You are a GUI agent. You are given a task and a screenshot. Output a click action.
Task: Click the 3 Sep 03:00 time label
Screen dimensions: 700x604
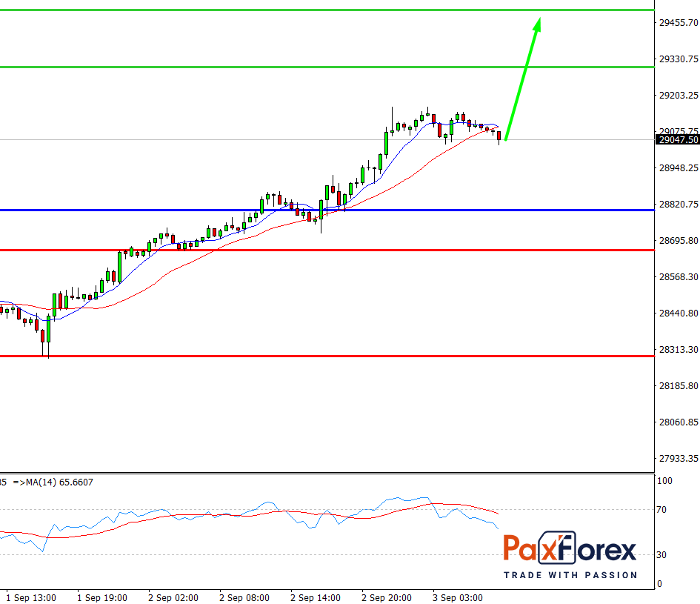tap(458, 598)
